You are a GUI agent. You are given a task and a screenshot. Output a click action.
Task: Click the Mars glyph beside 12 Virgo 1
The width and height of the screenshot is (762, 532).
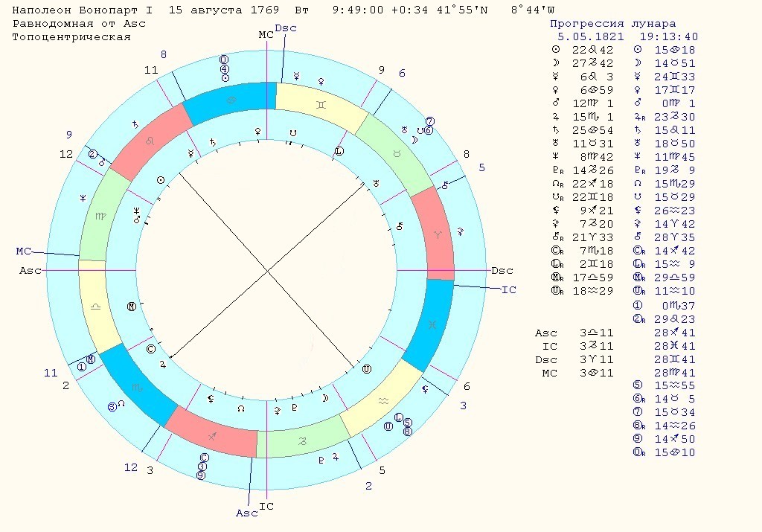(x=556, y=103)
